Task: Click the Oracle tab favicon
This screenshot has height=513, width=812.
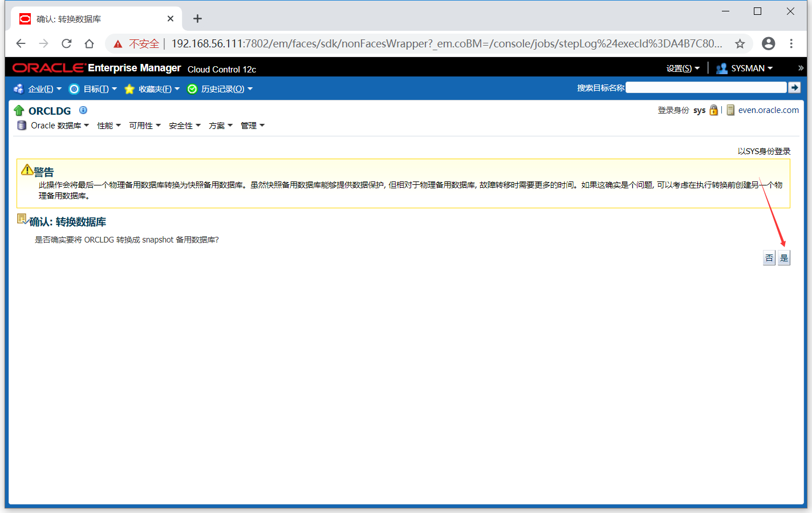Action: click(x=25, y=19)
